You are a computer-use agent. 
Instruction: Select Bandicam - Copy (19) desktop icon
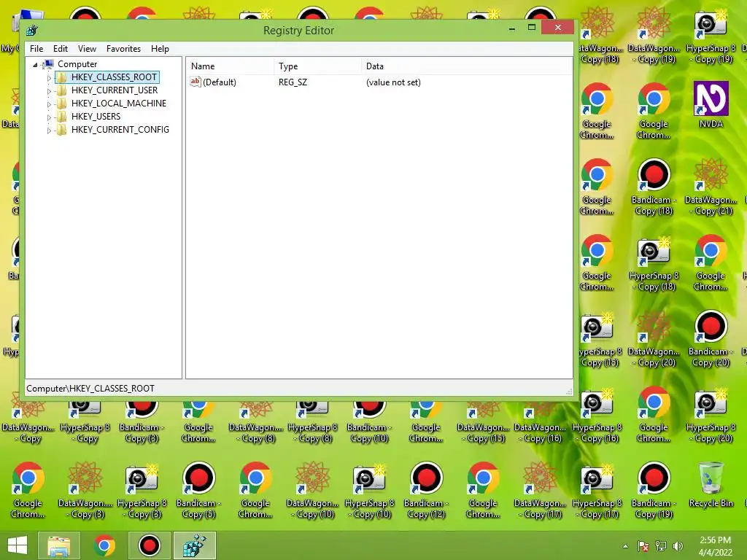(x=654, y=491)
